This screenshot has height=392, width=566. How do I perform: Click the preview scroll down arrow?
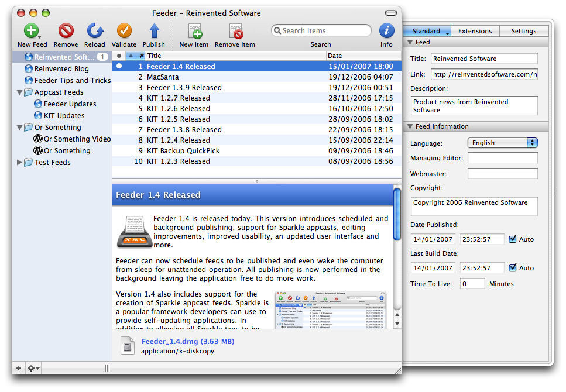[x=397, y=324]
